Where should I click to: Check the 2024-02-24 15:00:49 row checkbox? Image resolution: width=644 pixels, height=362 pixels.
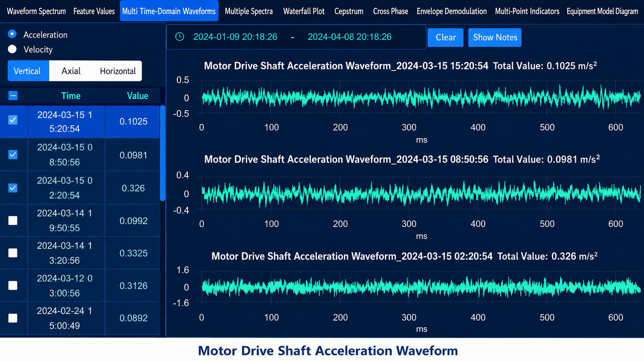pos(13,318)
